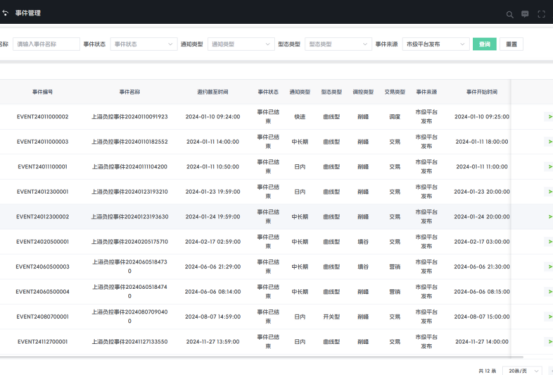Select cell EVENT24020500001
Screen dimensions: 554x375
pyautogui.click(x=42, y=242)
